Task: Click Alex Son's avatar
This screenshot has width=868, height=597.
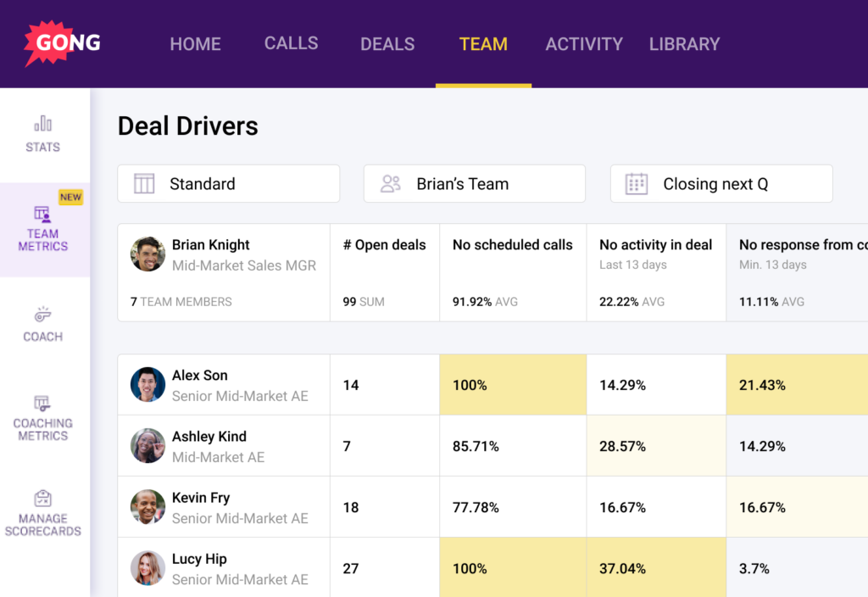Action: tap(147, 385)
